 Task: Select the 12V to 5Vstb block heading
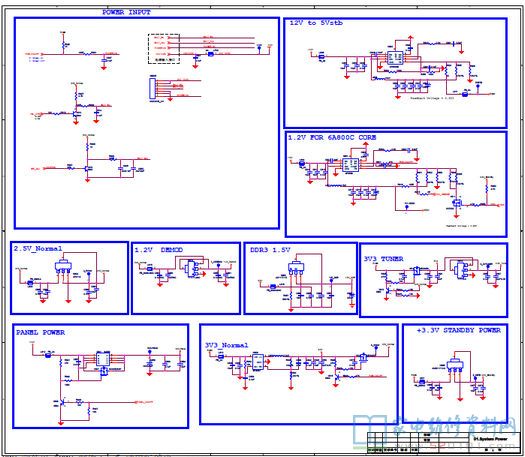[316, 23]
